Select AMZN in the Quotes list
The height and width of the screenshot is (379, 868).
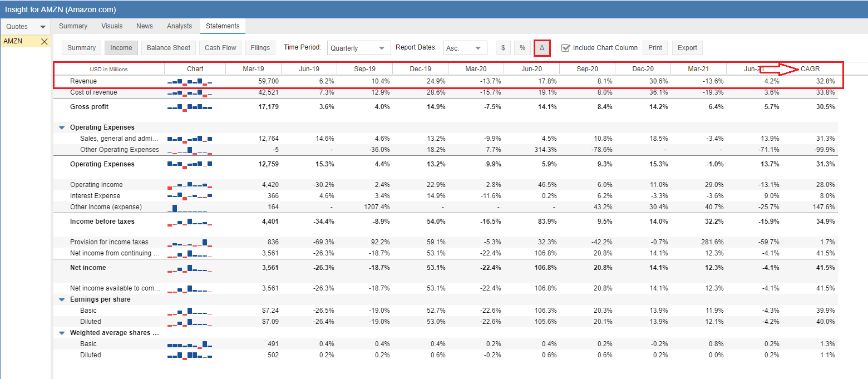(13, 41)
